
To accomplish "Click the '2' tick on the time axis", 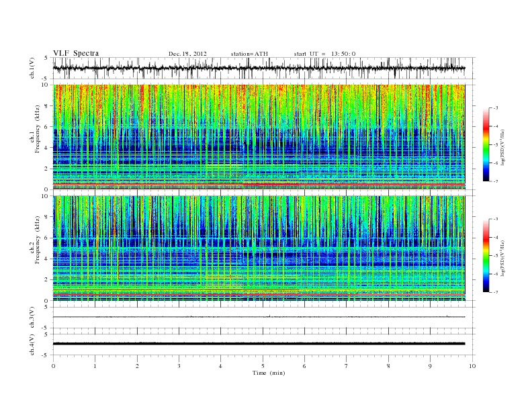I will point(137,366).
